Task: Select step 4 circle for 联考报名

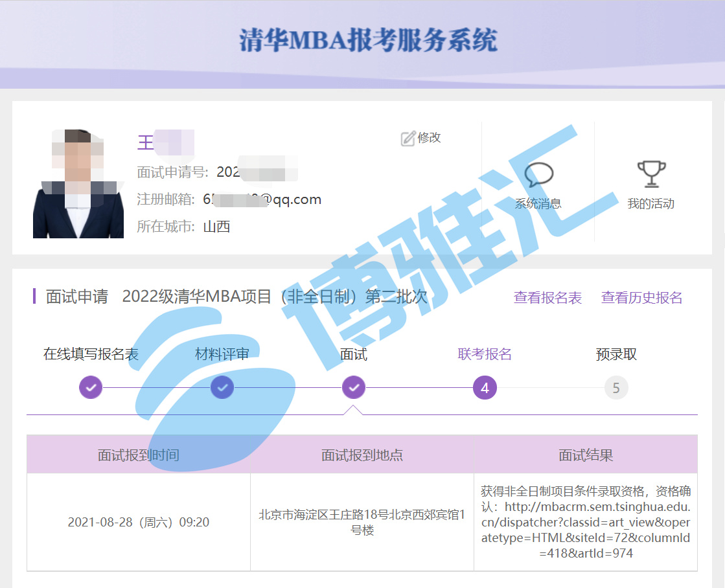Action: tap(485, 387)
